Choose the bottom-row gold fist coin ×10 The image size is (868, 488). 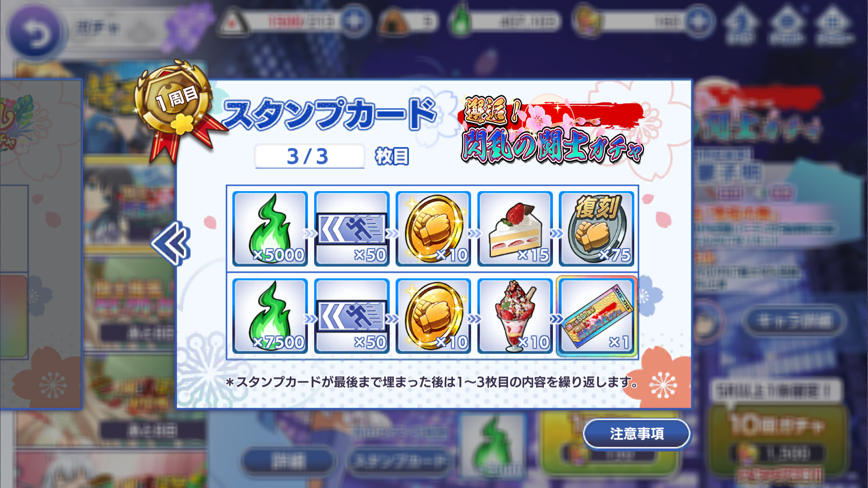(433, 316)
